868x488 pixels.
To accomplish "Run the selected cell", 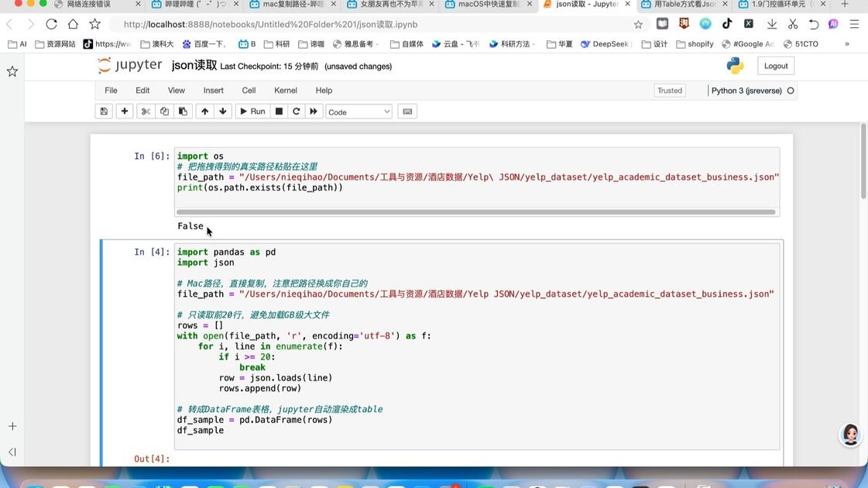I will click(x=252, y=112).
